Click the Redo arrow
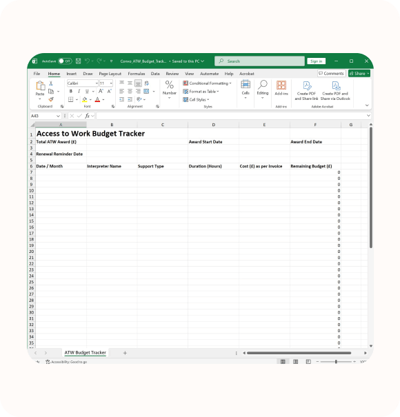Image resolution: width=400 pixels, height=417 pixels. coord(99,61)
